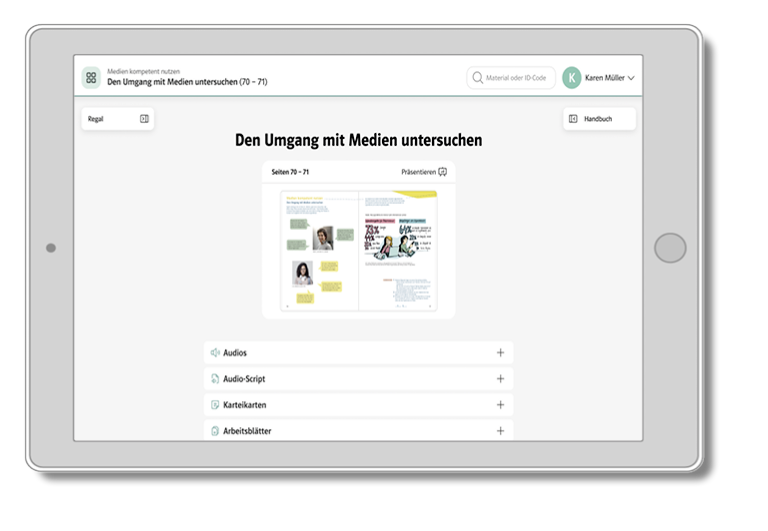Viewport: 768px width, 531px height.
Task: Click the Präsentieren screen icon
Action: [x=443, y=172]
